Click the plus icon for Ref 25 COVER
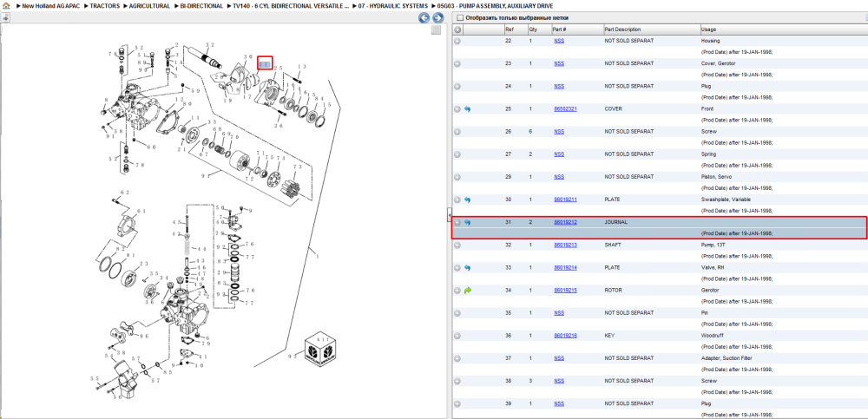Screen dimensions: 868x419 (x=457, y=109)
